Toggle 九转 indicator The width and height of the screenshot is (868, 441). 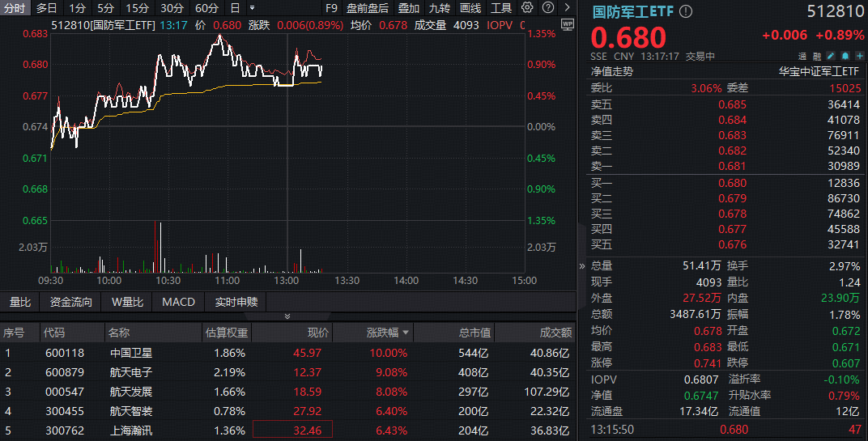[x=439, y=8]
